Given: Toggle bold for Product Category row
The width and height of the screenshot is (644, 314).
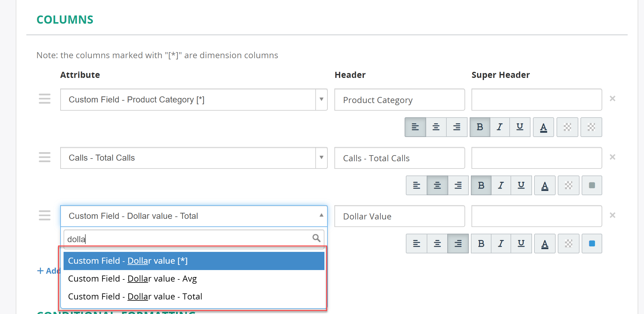Looking at the screenshot, I should click(x=480, y=127).
